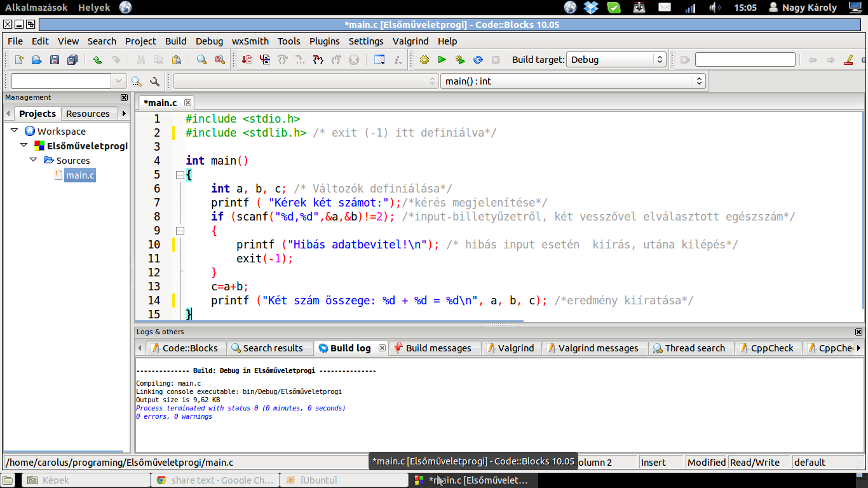Step into with the red-arrow braces icon
Image resolution: width=868 pixels, height=488 pixels.
click(x=318, y=60)
